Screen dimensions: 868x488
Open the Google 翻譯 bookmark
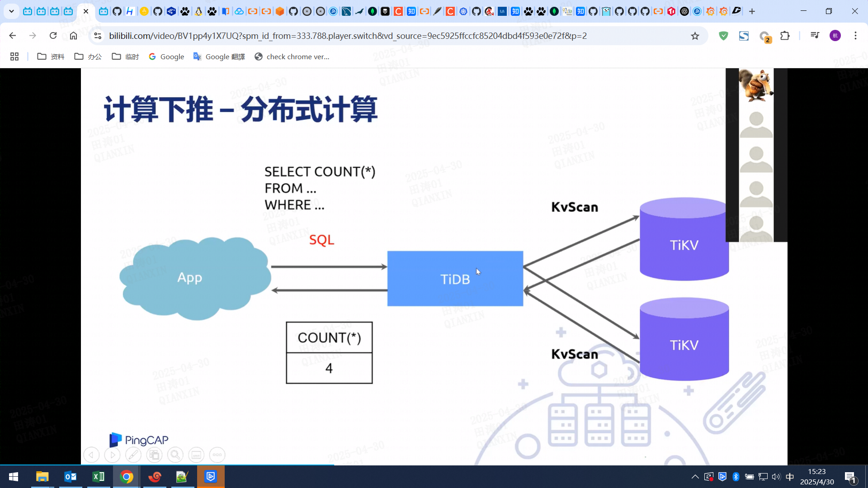coord(219,56)
